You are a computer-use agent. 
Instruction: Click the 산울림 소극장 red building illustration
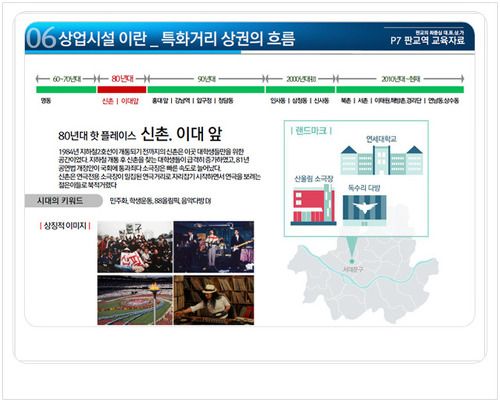pos(313,204)
